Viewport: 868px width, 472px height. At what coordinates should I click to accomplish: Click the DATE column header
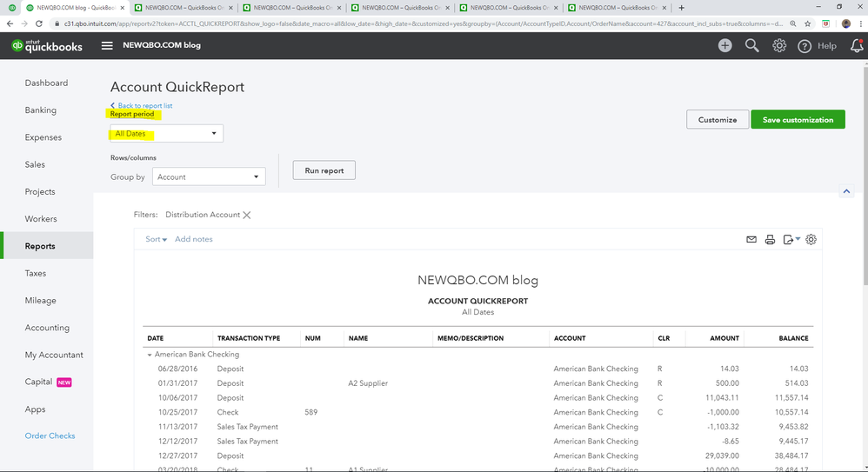click(x=156, y=338)
